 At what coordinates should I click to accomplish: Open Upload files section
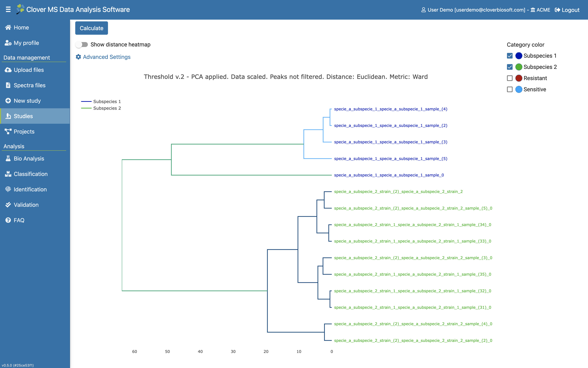click(x=35, y=70)
